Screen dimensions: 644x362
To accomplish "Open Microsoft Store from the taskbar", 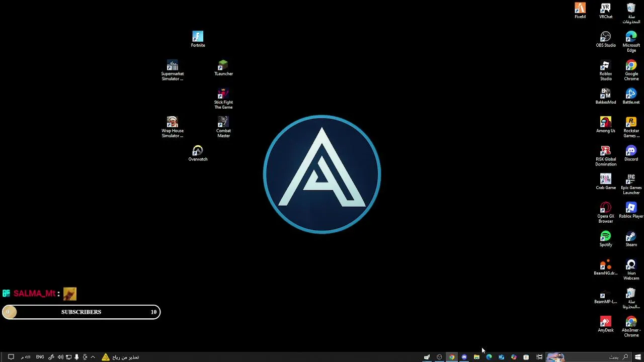I will tap(526, 357).
